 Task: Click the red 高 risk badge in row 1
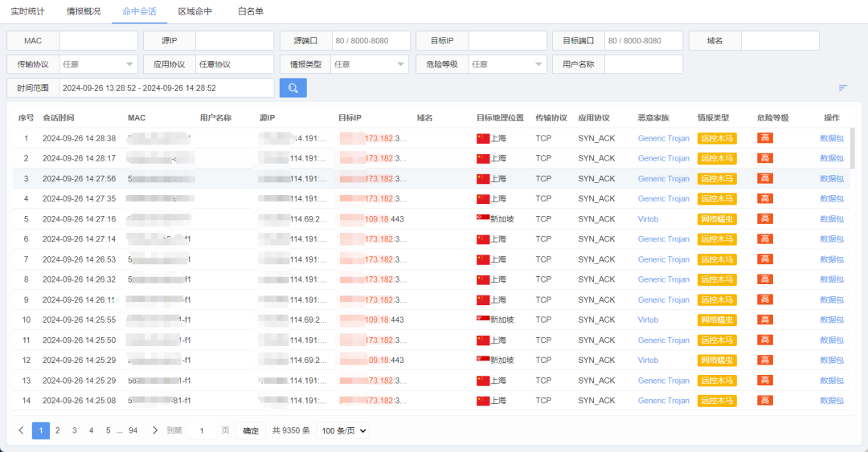click(764, 138)
